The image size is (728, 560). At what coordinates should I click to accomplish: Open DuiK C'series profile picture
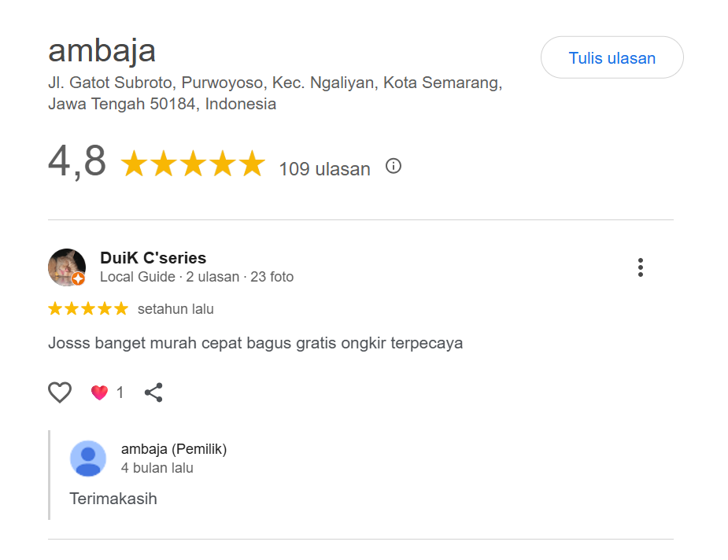(65, 266)
